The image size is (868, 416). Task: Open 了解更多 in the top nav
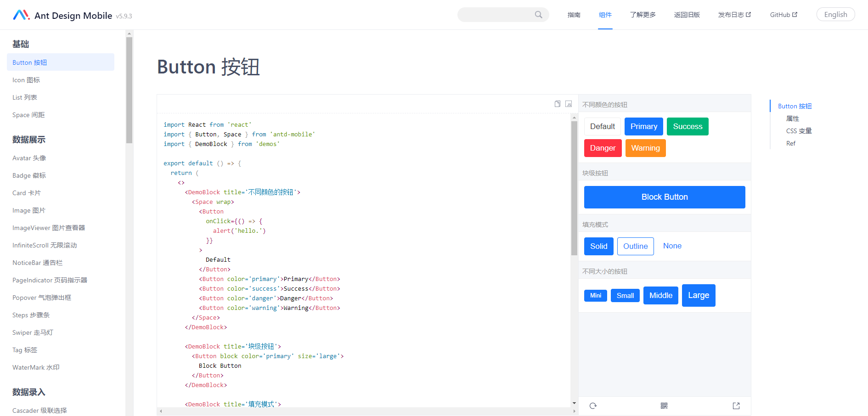coord(643,15)
